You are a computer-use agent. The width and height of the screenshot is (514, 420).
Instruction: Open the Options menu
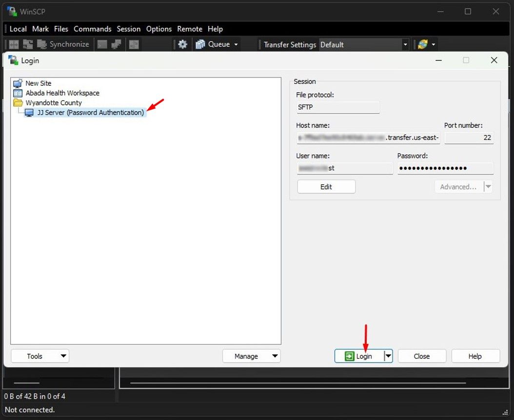pyautogui.click(x=159, y=29)
